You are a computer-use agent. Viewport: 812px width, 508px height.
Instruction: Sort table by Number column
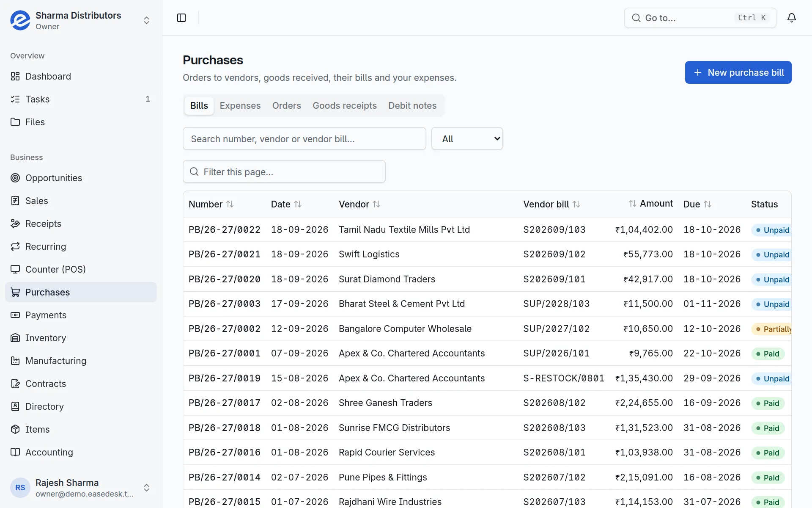coord(211,204)
